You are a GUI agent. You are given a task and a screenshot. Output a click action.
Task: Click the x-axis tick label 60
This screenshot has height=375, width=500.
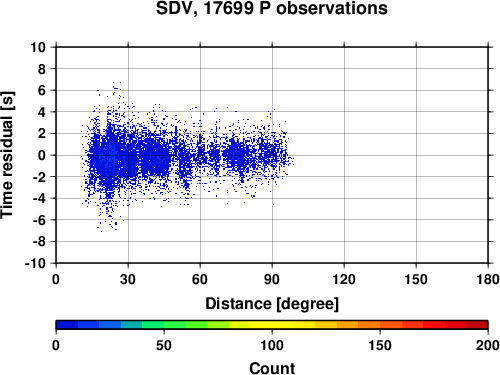pos(200,279)
